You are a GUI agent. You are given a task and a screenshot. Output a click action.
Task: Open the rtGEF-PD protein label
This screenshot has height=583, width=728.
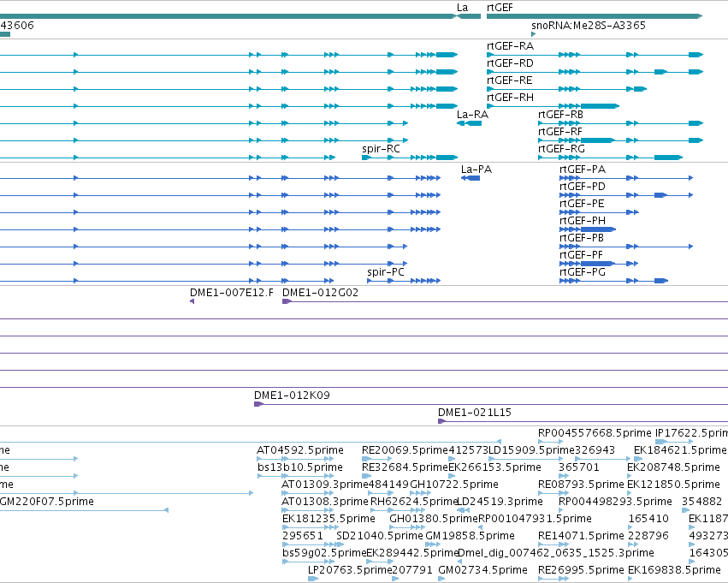(x=583, y=187)
